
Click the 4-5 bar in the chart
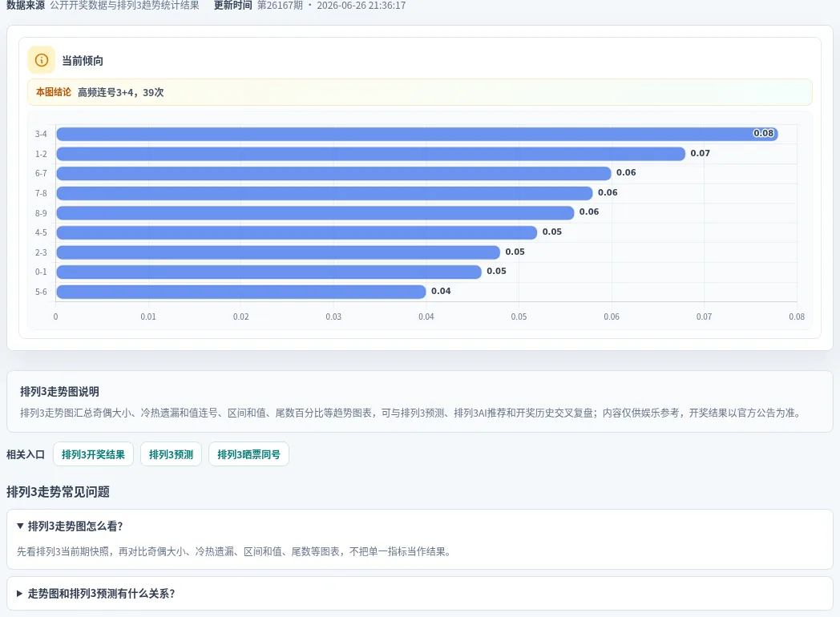(x=297, y=232)
